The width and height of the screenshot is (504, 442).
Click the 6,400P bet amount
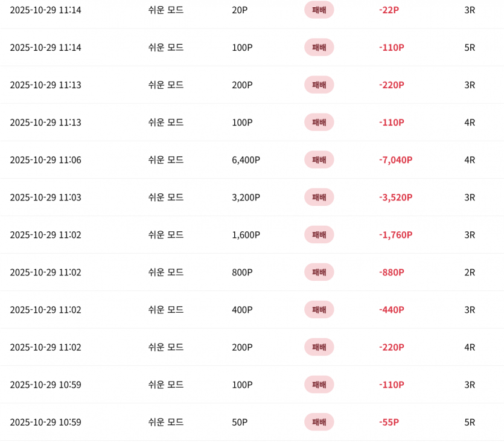point(246,160)
